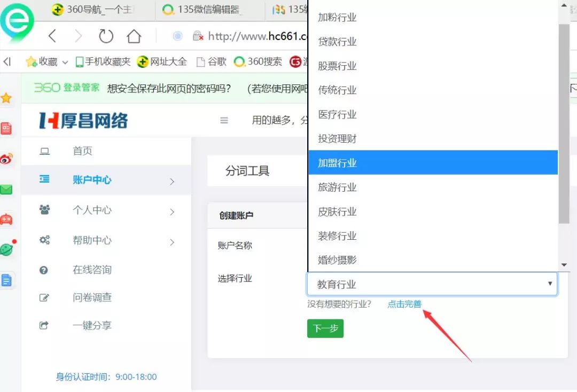Image resolution: width=577 pixels, height=392 pixels.
Task: Open the game controller sidebar icon
Action: click(x=6, y=219)
